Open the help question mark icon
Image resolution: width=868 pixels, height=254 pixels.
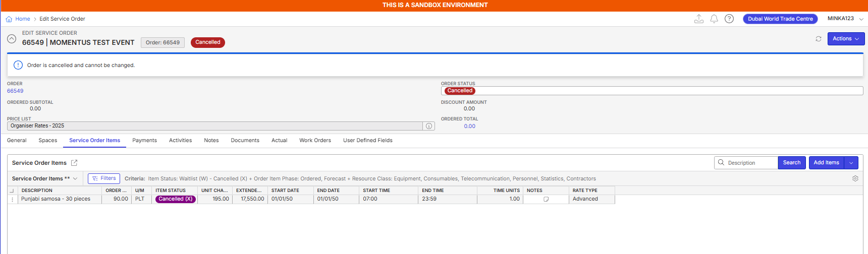click(729, 19)
